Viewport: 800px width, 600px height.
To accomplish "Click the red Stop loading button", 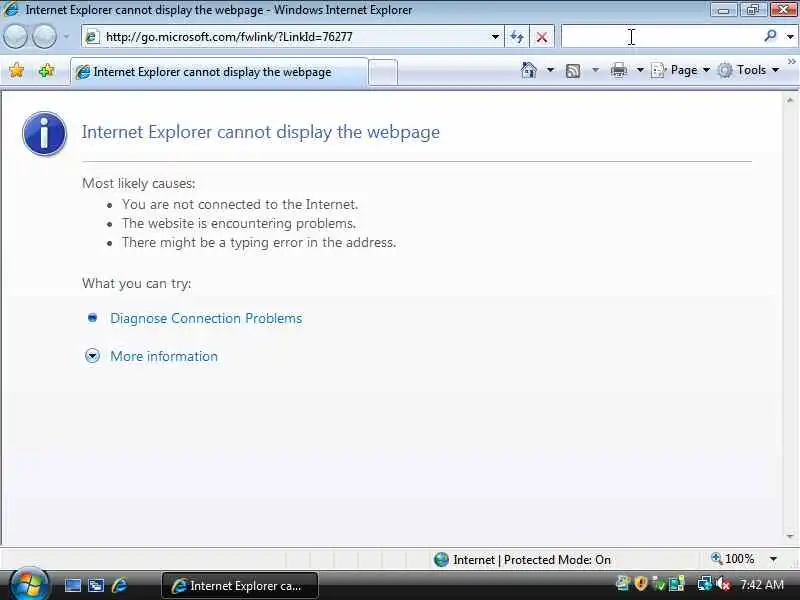I will tap(542, 37).
